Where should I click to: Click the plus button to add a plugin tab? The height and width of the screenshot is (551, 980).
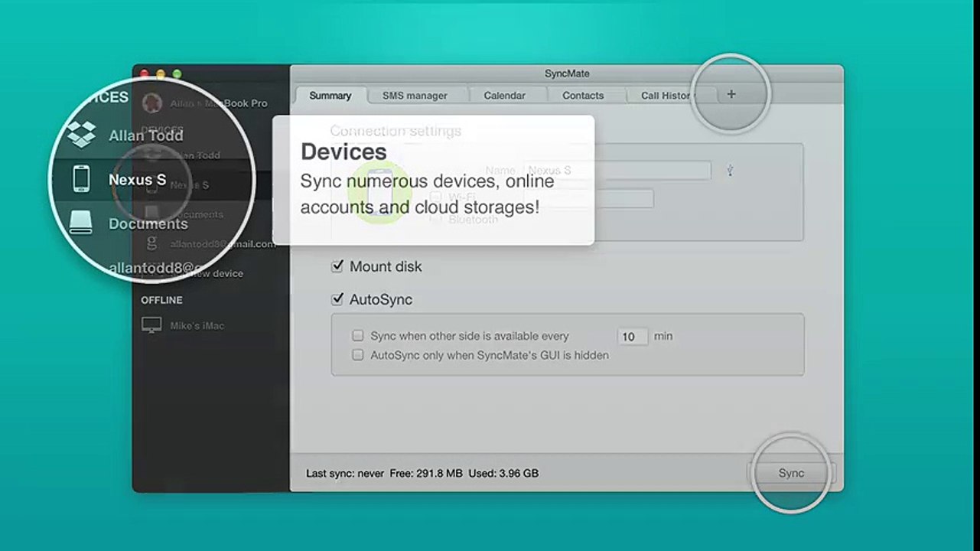click(731, 94)
